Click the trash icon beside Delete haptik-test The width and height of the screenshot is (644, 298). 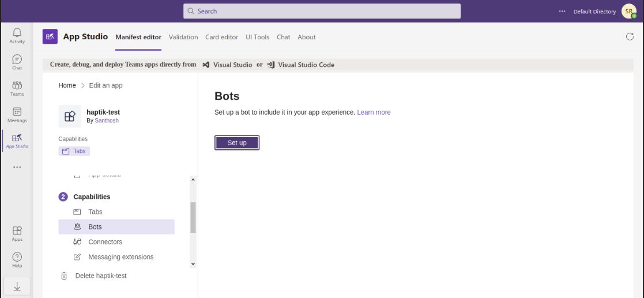(64, 276)
